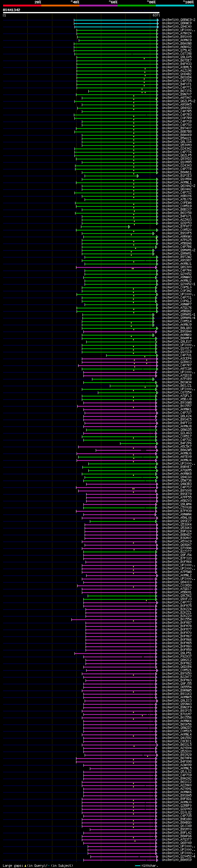The image size is (197, 868).
Task: Open the UniRef100_Q68Y49 entry
Action: 176,843
